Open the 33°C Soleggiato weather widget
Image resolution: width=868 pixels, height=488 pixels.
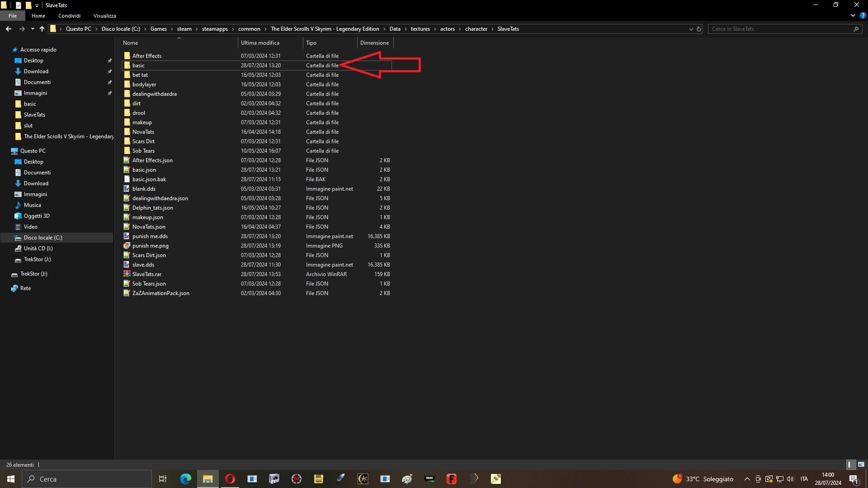(x=703, y=479)
